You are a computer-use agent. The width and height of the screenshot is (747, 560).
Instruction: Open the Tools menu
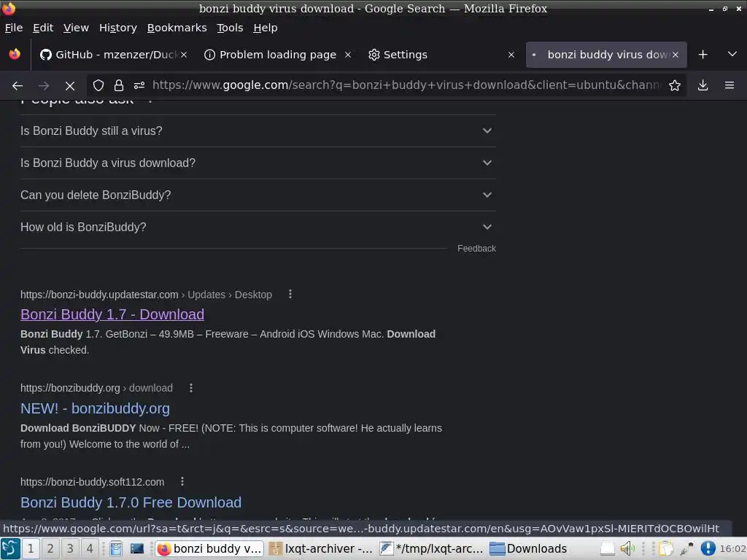point(230,28)
